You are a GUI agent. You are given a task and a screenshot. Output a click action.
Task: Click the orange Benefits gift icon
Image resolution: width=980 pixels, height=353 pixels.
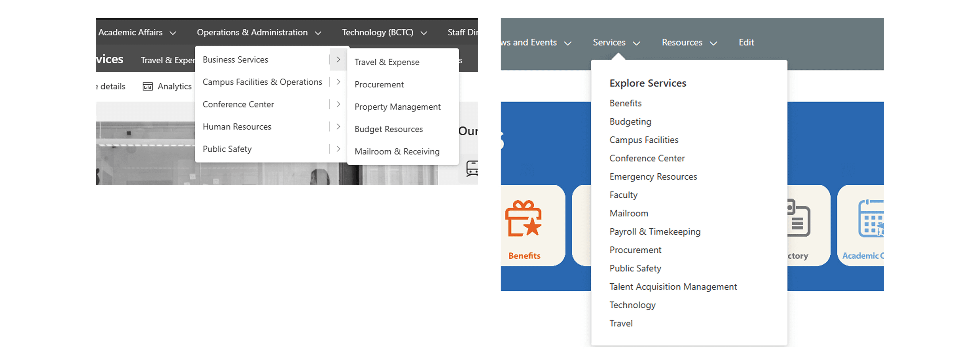click(x=524, y=219)
